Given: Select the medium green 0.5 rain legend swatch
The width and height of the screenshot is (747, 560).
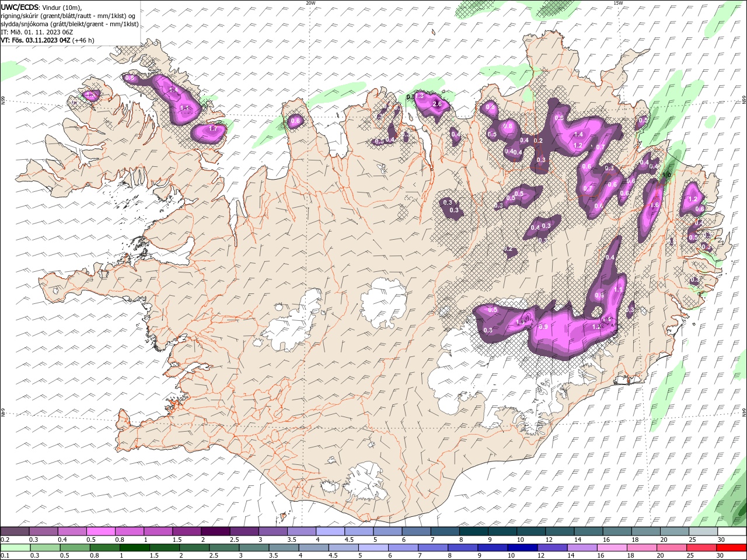Looking at the screenshot, I should click(x=75, y=548).
